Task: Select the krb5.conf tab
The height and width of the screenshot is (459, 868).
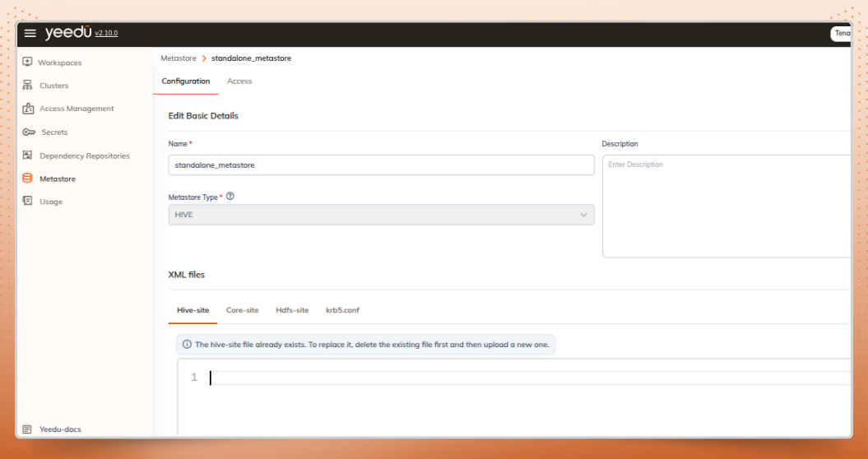Action: [x=342, y=310]
